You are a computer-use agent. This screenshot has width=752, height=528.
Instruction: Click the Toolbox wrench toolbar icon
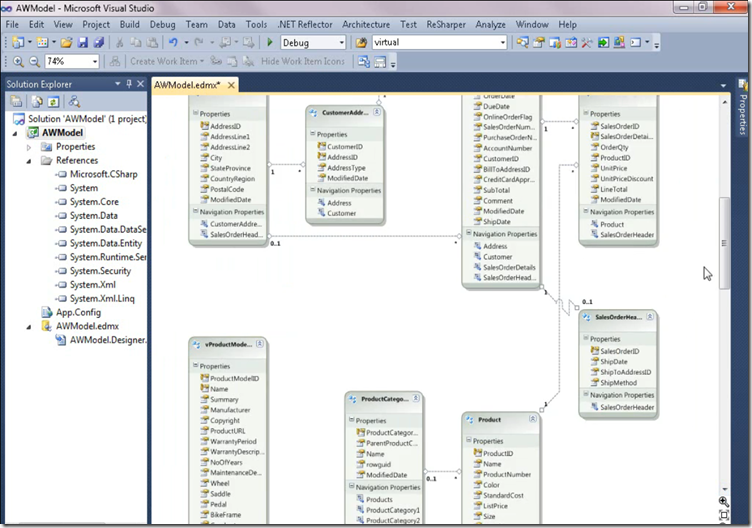[x=587, y=43]
